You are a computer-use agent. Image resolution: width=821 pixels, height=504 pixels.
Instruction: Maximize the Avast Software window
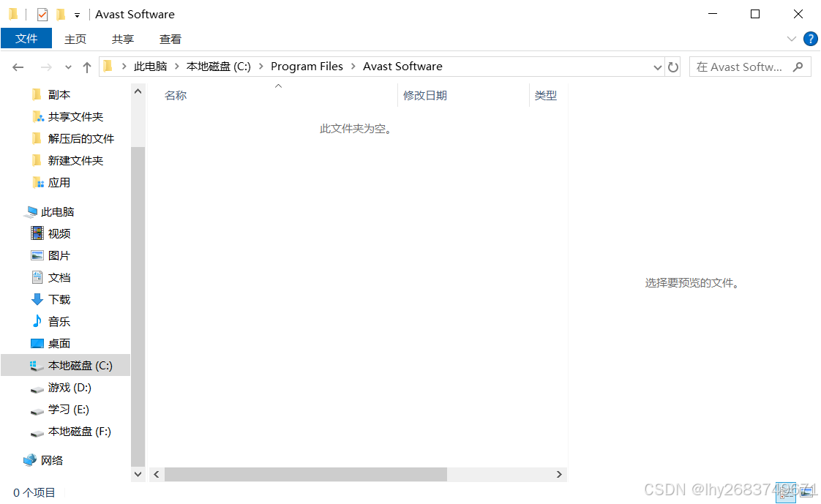(755, 14)
